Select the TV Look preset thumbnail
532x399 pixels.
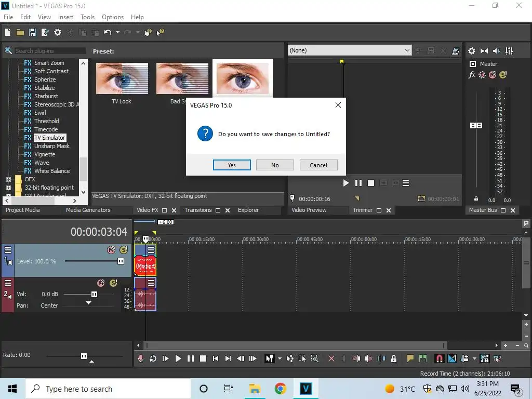pos(122,78)
